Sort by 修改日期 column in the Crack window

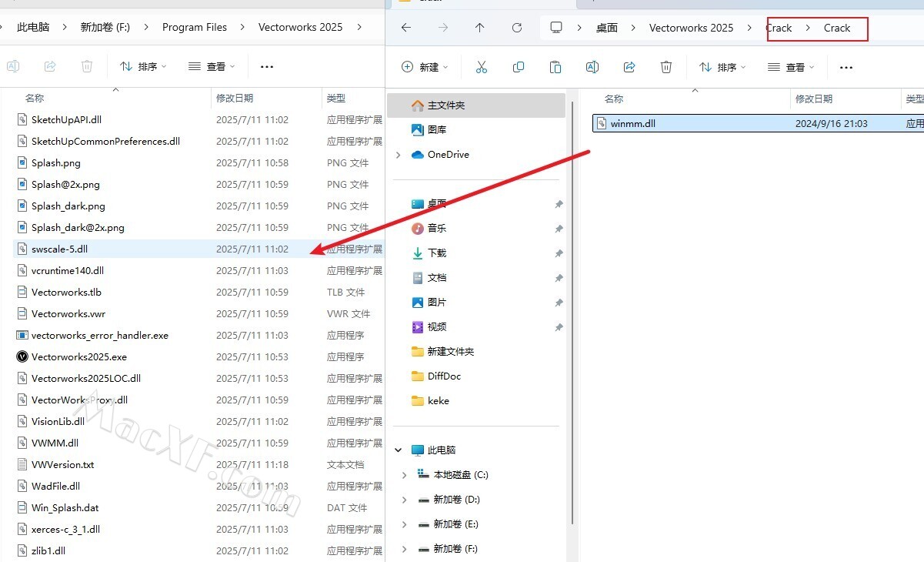(815, 99)
